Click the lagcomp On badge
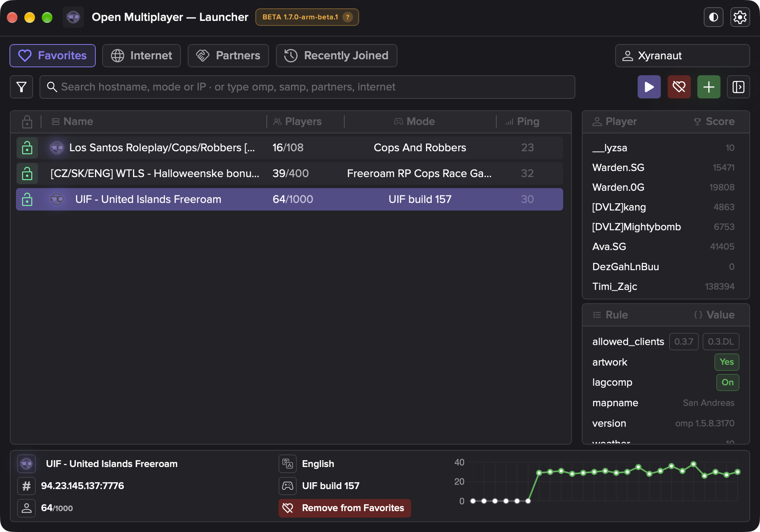760x532 pixels. (727, 382)
